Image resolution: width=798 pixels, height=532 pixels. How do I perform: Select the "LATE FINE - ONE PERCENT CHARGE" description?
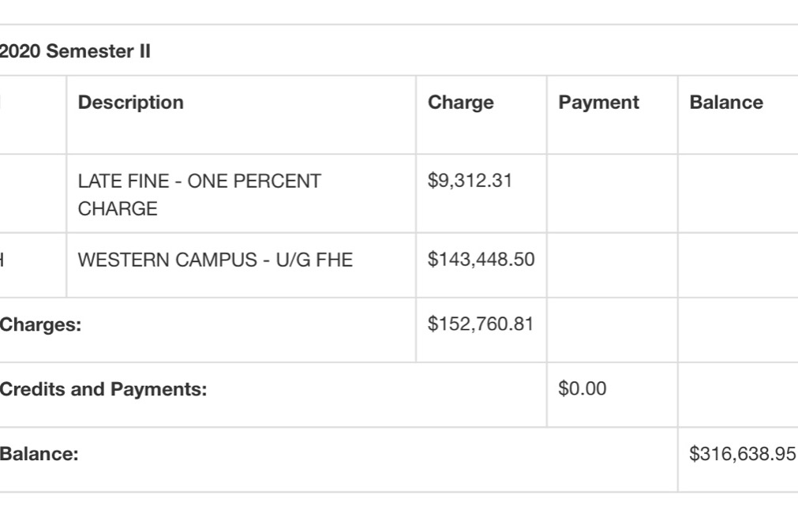(199, 195)
